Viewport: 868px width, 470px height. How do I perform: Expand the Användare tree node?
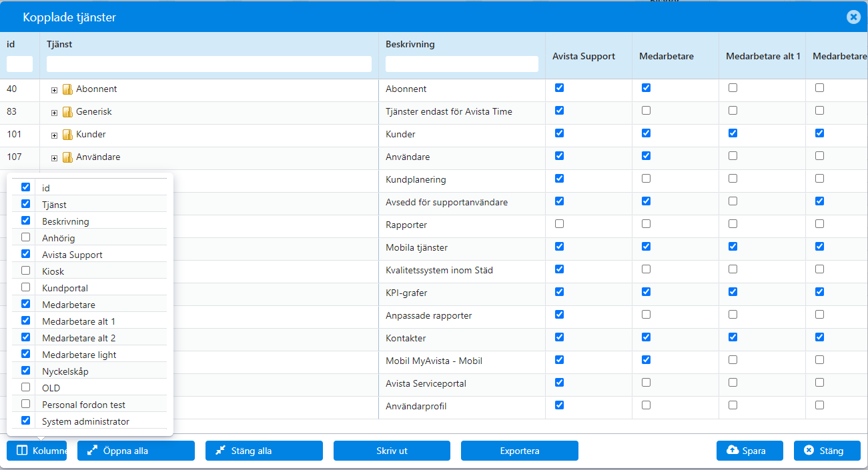click(55, 158)
